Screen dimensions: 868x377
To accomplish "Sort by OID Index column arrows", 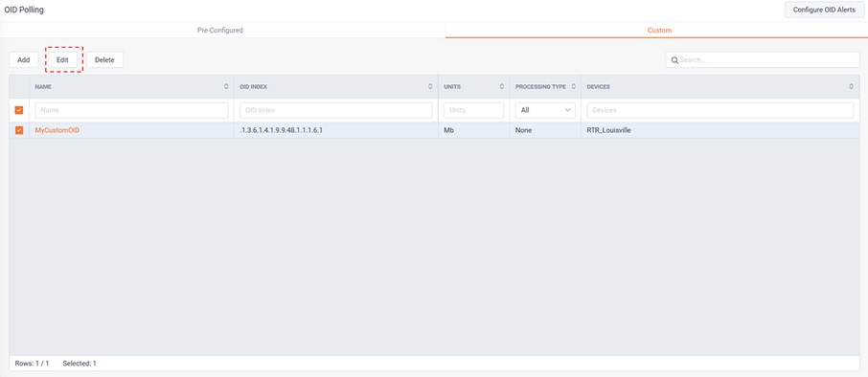I will [430, 87].
